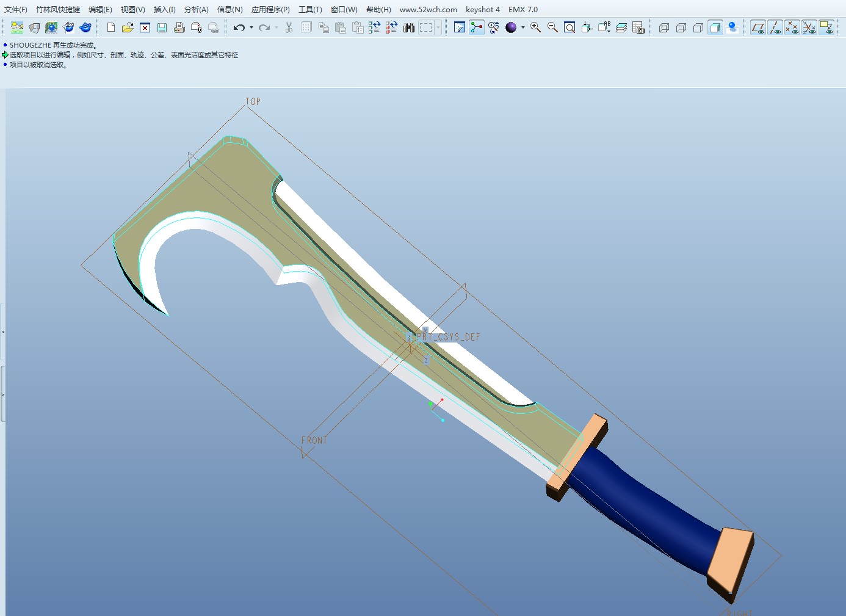
Task: Open the 帮助(H) menu
Action: point(378,10)
